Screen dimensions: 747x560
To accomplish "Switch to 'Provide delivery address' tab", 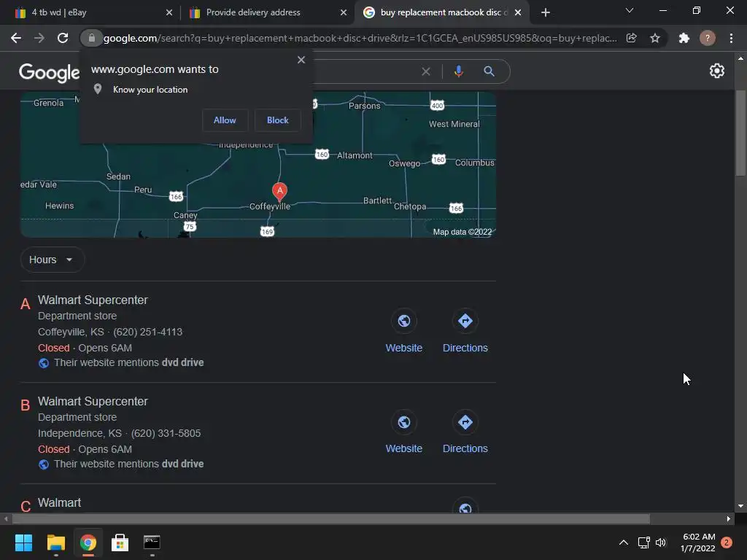I will pyautogui.click(x=267, y=12).
